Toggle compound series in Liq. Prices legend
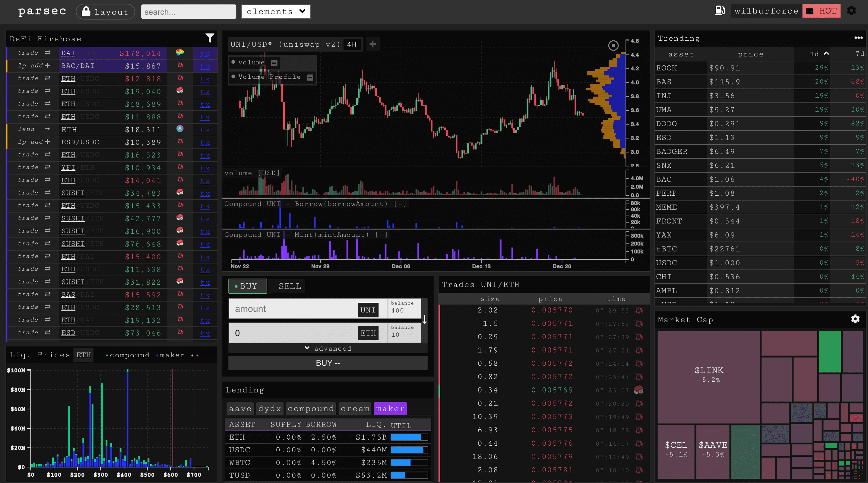 (127, 355)
